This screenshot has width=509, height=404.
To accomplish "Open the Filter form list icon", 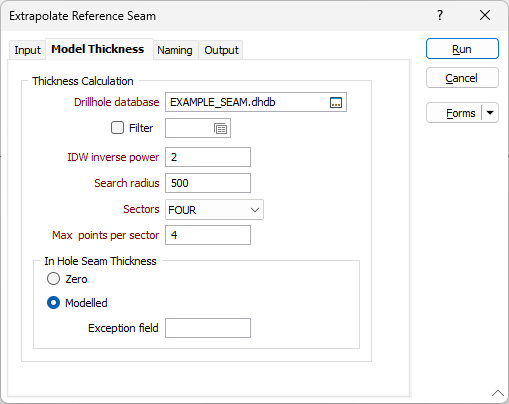I will point(220,128).
